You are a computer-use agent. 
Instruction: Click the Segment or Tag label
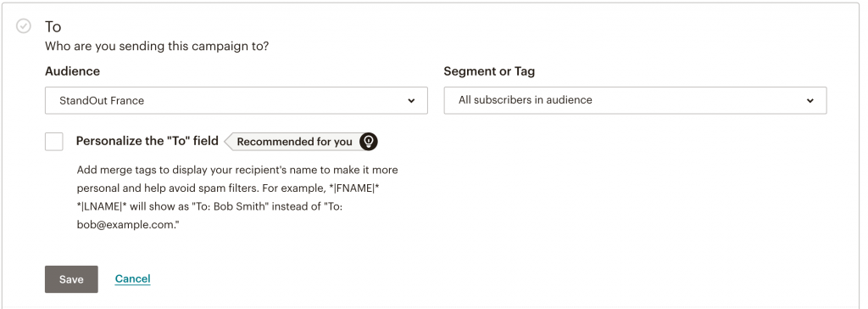489,71
